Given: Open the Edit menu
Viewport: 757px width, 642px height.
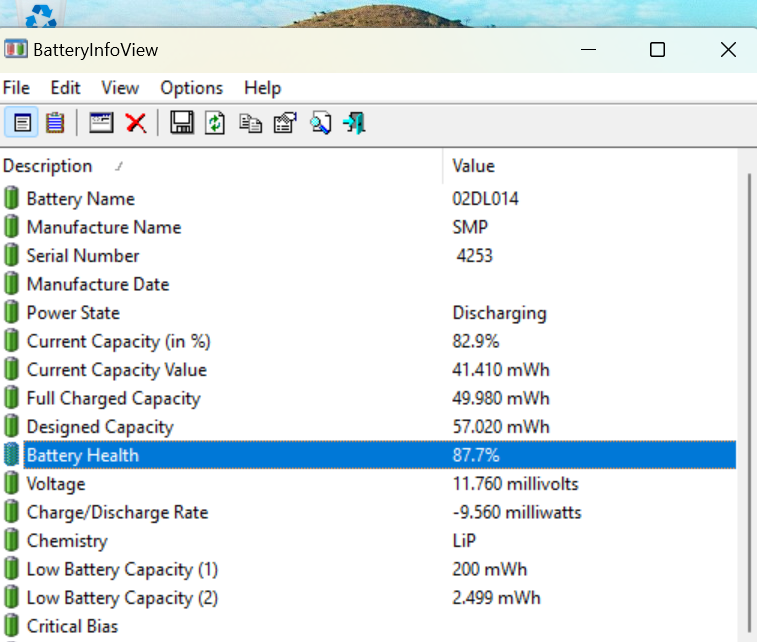Looking at the screenshot, I should click(x=65, y=88).
